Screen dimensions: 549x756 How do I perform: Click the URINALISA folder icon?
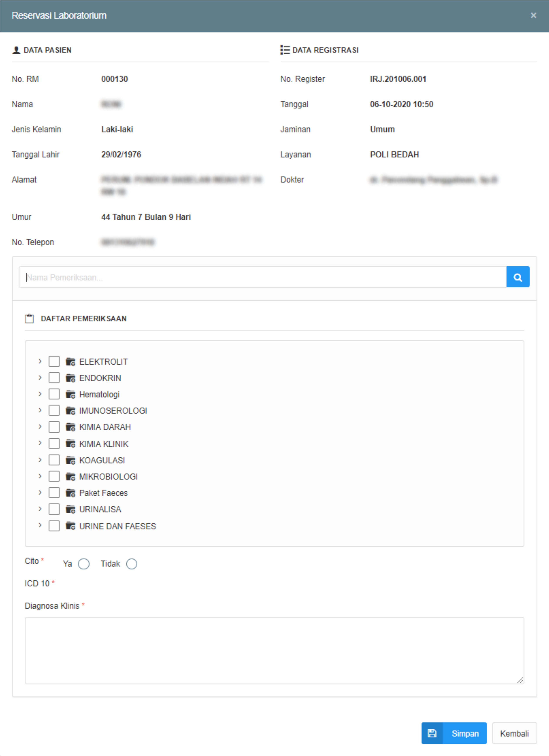point(70,509)
